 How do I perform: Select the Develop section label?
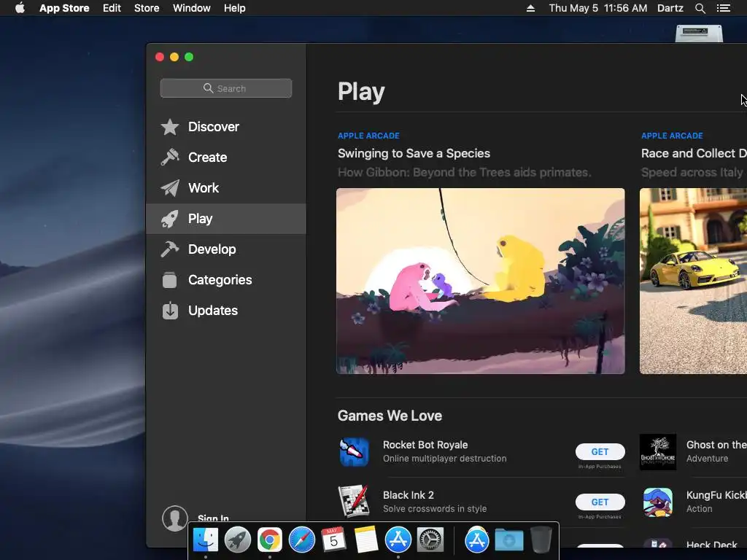click(x=212, y=249)
